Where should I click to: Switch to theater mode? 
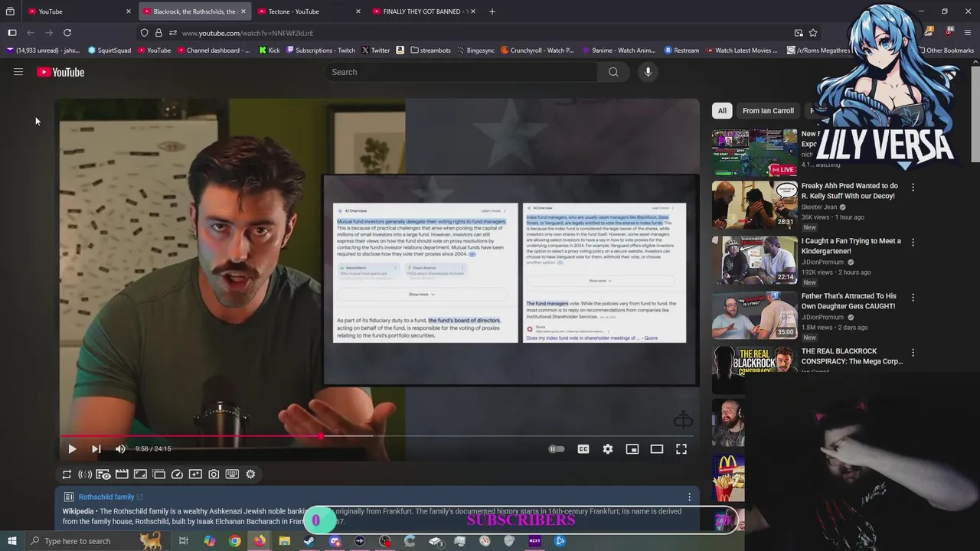tap(657, 449)
